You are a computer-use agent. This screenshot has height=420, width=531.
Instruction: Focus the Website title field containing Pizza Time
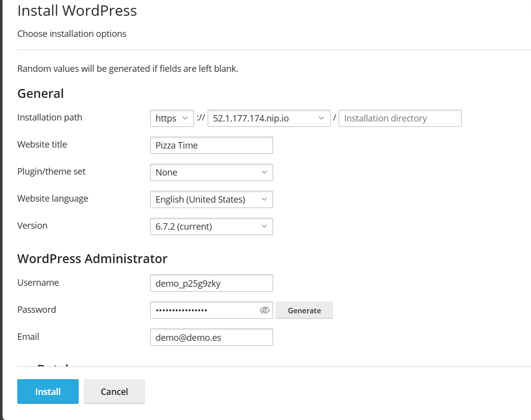211,146
